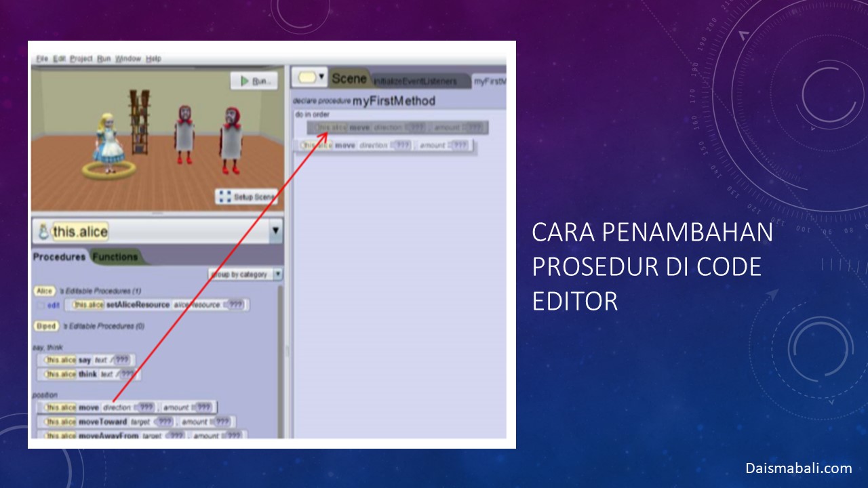Select the Scene tab in code editor
This screenshot has width=868, height=488.
pyautogui.click(x=349, y=79)
